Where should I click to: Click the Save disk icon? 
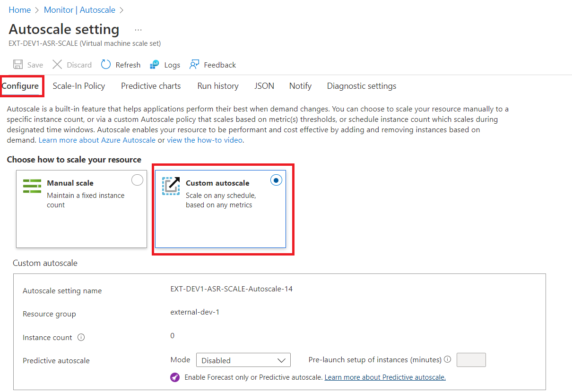[x=18, y=65]
